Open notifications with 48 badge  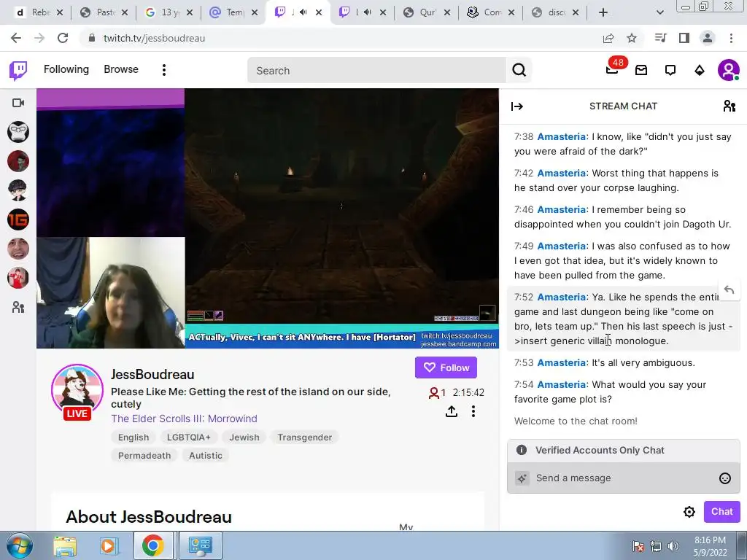coord(613,70)
